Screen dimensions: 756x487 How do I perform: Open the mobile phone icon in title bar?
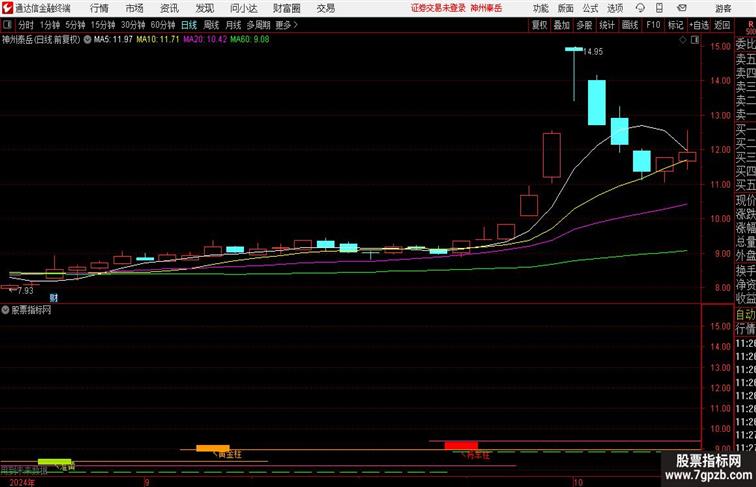click(659, 8)
